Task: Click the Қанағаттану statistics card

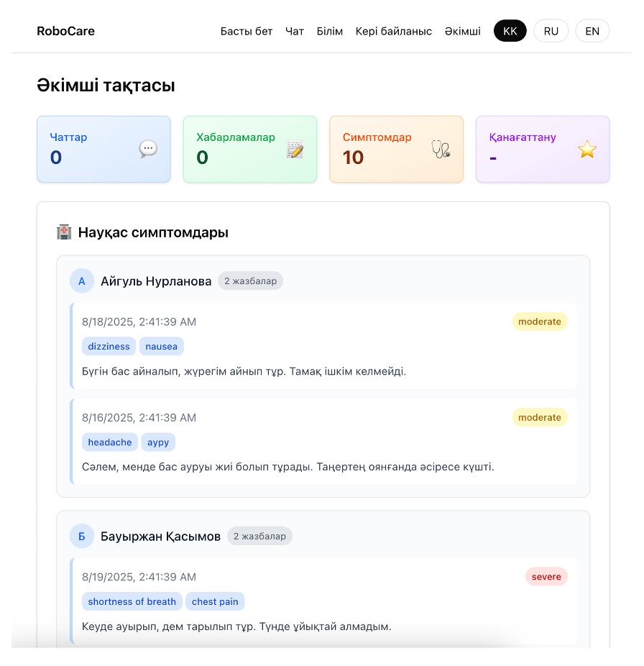Action: coord(543,149)
